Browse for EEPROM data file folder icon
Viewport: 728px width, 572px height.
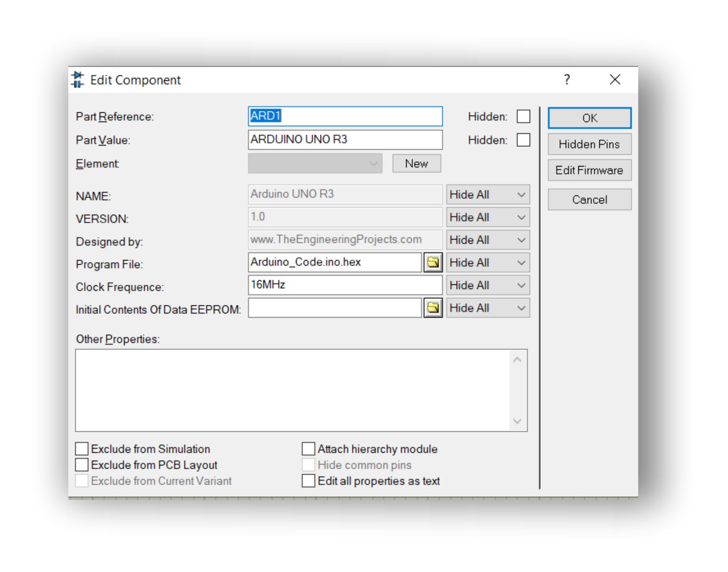(433, 308)
